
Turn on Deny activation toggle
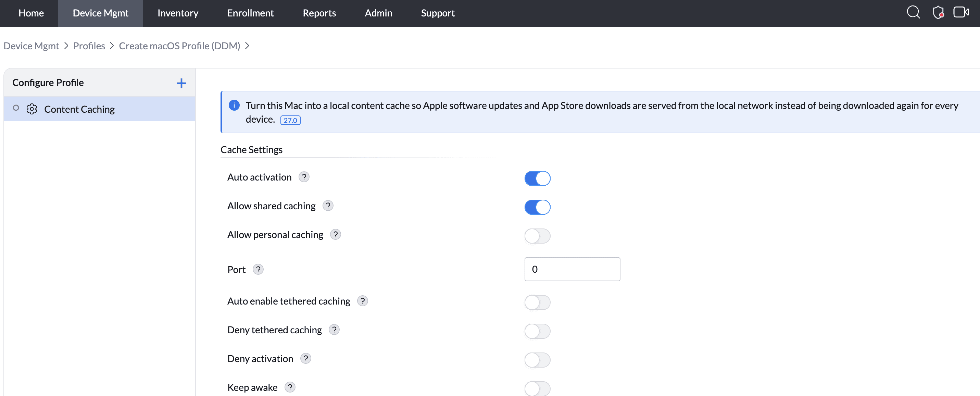[x=537, y=360]
